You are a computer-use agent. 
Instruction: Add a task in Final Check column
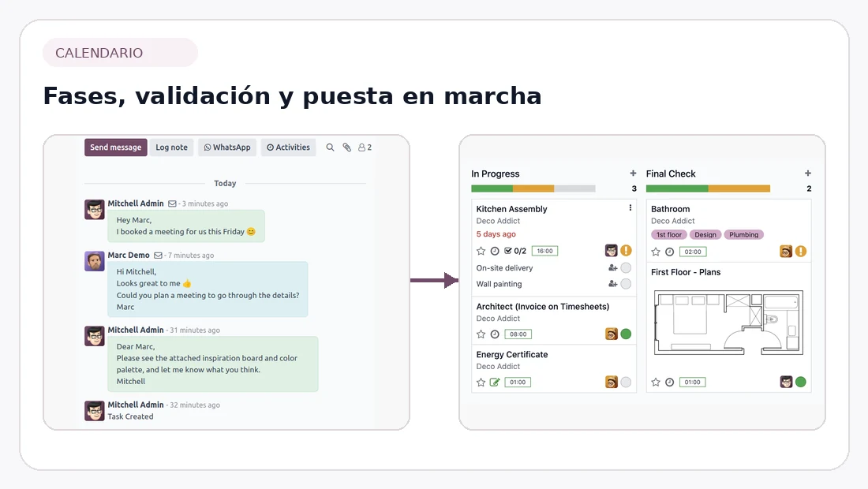[808, 174]
